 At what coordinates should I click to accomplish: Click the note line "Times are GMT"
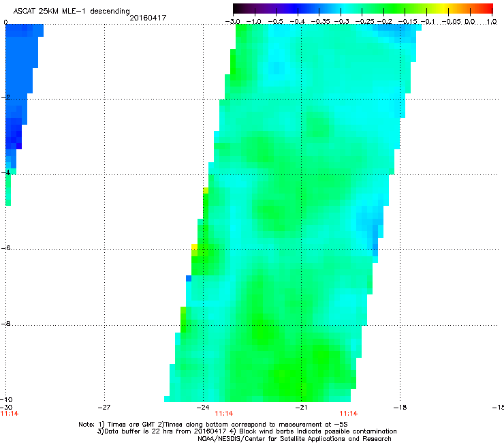(x=212, y=425)
